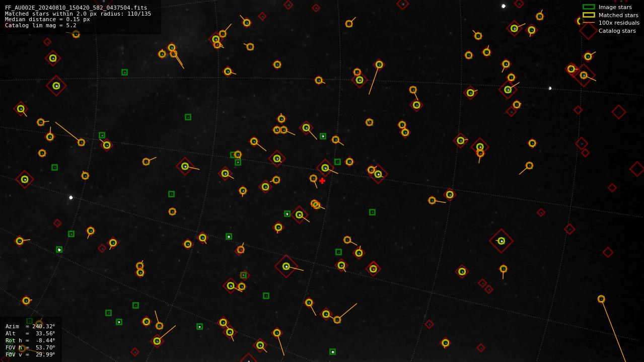
Task: Select the '100x residuals' legend label
Action: (x=619, y=23)
